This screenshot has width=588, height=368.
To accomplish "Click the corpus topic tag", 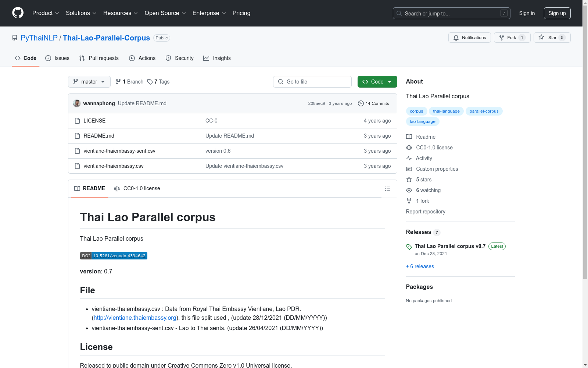I will (x=416, y=111).
